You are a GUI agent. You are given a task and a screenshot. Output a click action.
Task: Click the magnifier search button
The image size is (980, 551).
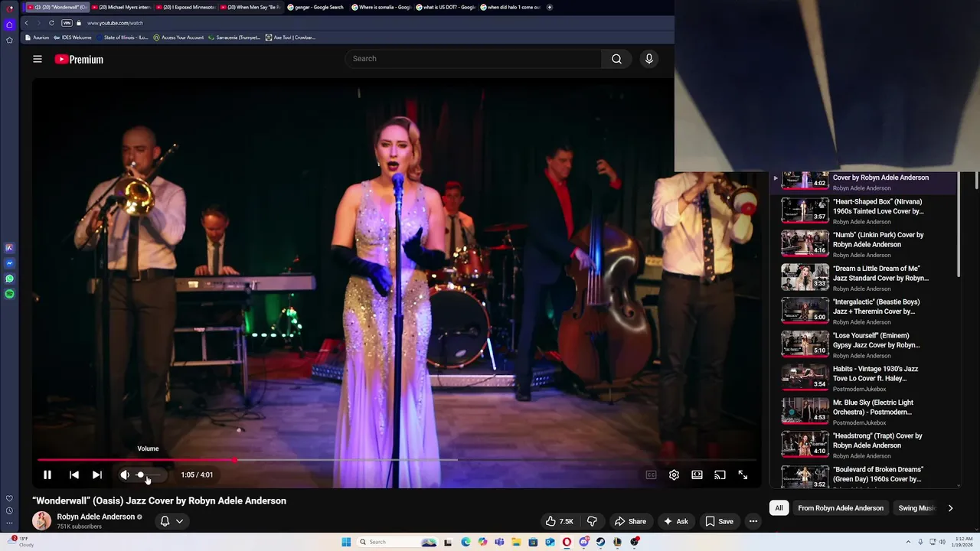[x=616, y=59]
